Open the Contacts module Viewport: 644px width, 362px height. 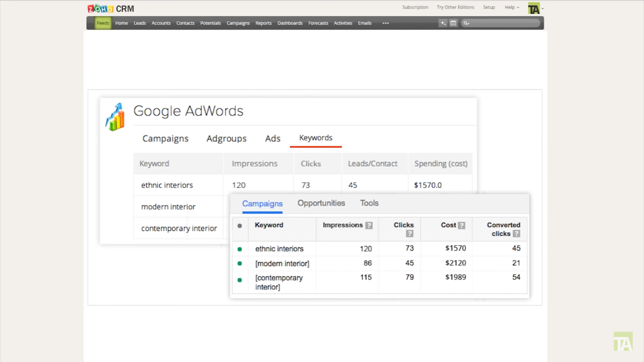point(185,23)
